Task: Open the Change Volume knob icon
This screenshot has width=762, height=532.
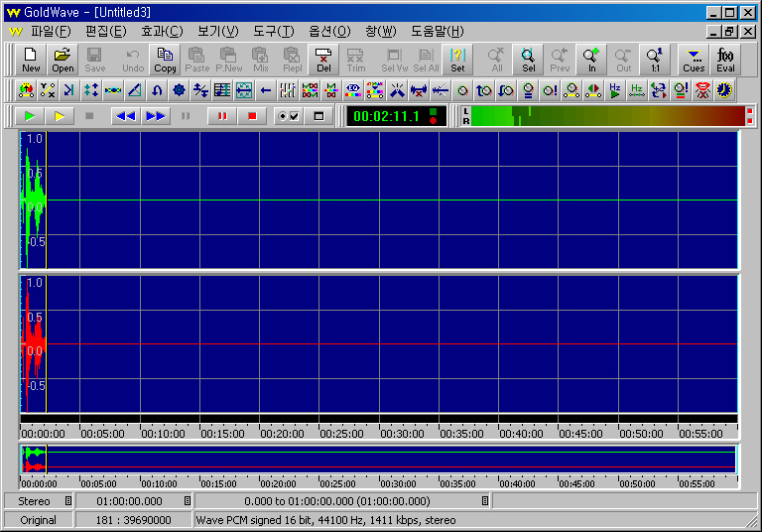Action: 462,90
